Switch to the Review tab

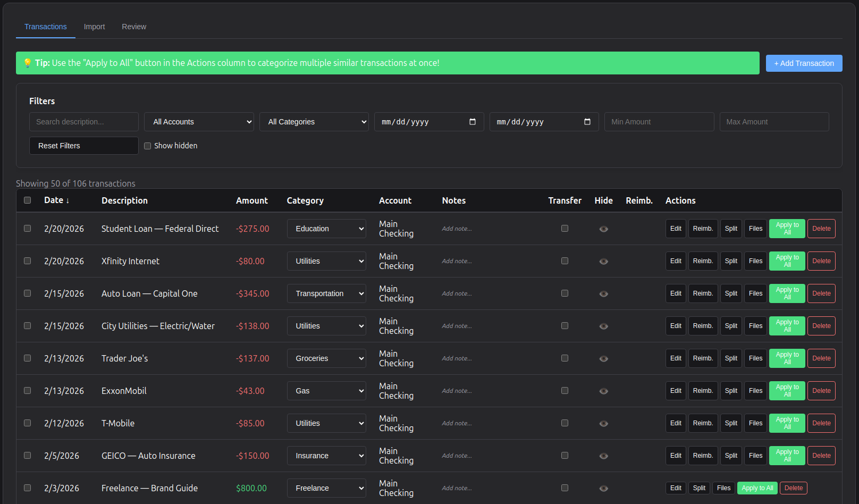pyautogui.click(x=133, y=27)
